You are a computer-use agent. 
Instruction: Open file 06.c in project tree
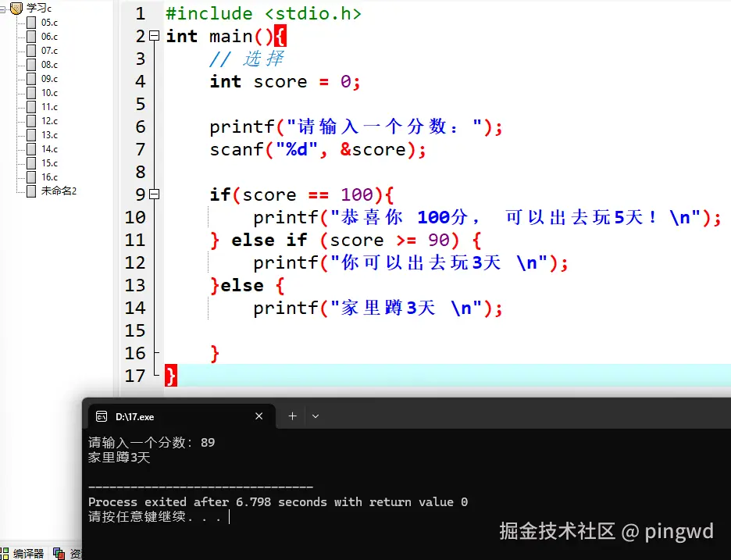click(49, 37)
